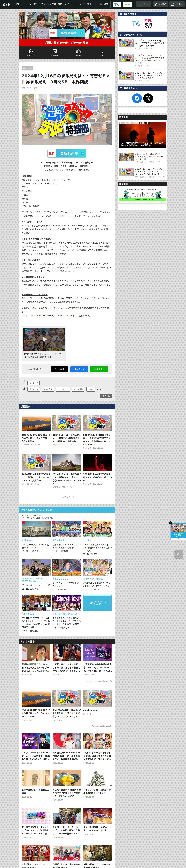The image size is (186, 868).
Task: Open 出演者 cast icon
Action: coord(79,53)
